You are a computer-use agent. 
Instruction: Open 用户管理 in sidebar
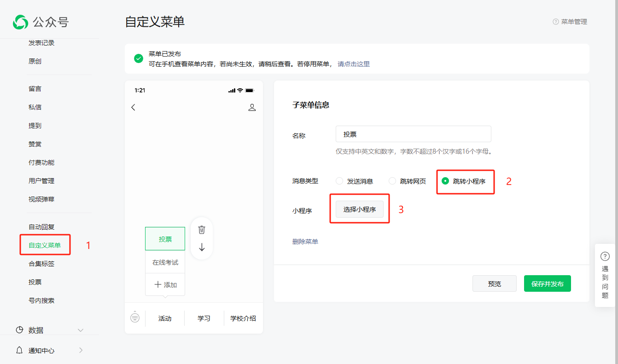[41, 181]
